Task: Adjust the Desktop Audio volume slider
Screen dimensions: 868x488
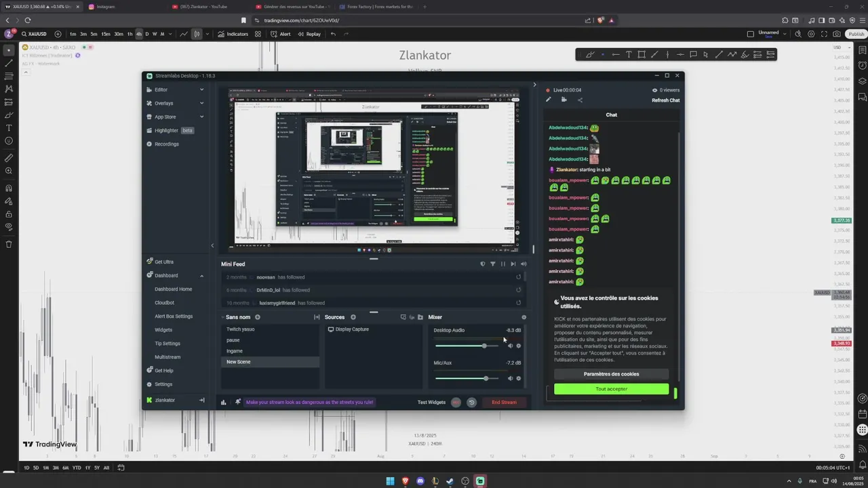Action: tap(467, 346)
